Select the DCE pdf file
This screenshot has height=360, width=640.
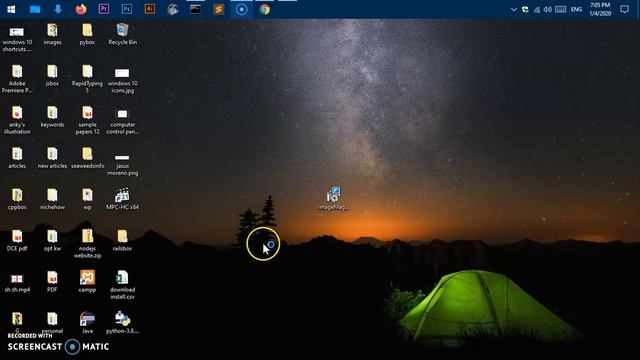17,241
